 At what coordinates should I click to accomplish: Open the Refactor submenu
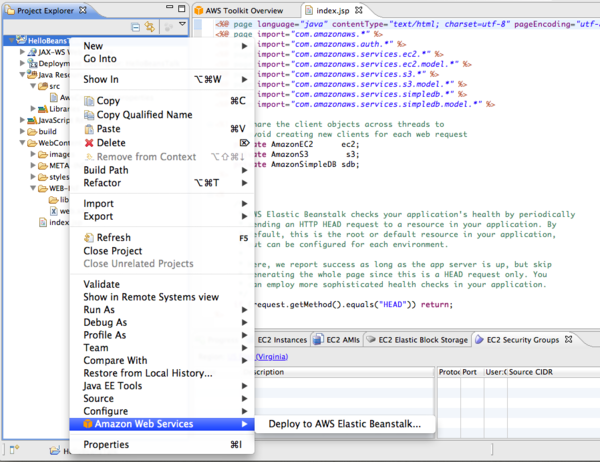point(162,183)
